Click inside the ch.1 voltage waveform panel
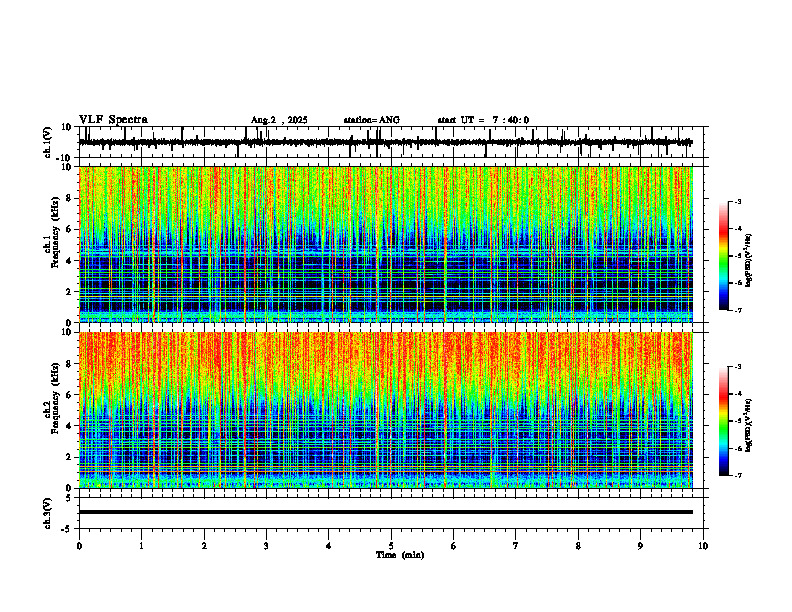Viewport: 792px width, 612px height. click(x=393, y=142)
